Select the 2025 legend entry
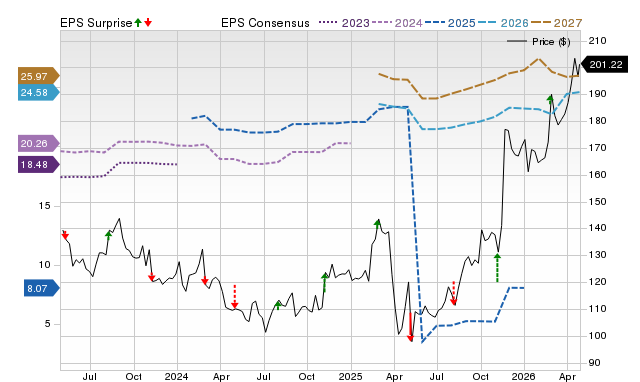The height and width of the screenshot is (382, 640). (450, 23)
